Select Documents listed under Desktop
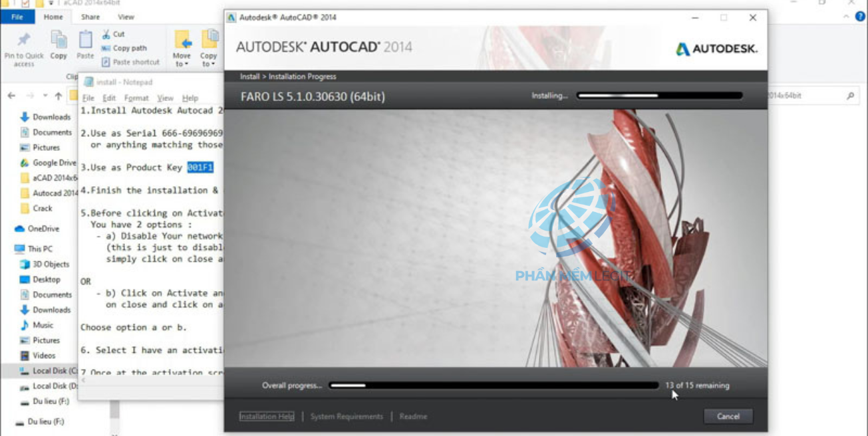Screen dimensions: 868x436 point(45,294)
